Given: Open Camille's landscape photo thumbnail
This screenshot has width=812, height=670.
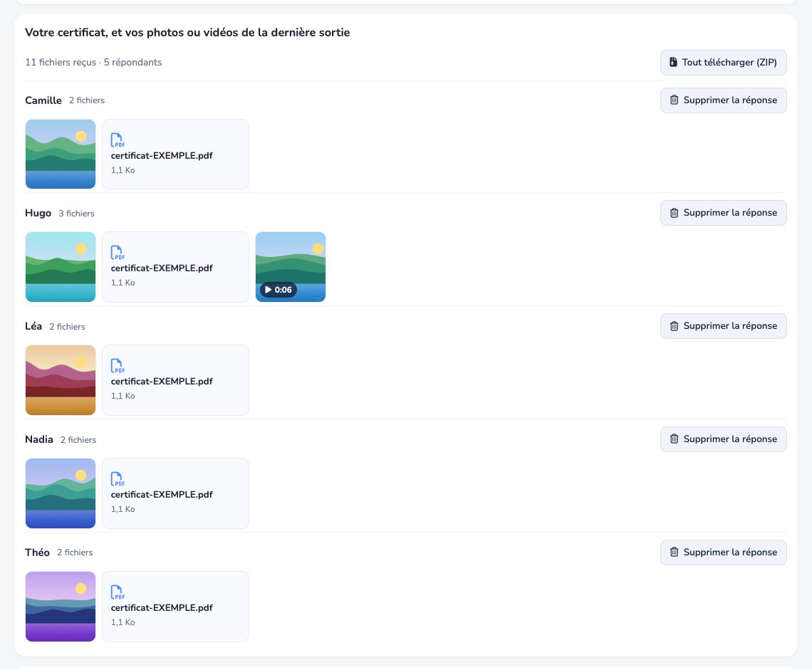Looking at the screenshot, I should pyautogui.click(x=61, y=154).
